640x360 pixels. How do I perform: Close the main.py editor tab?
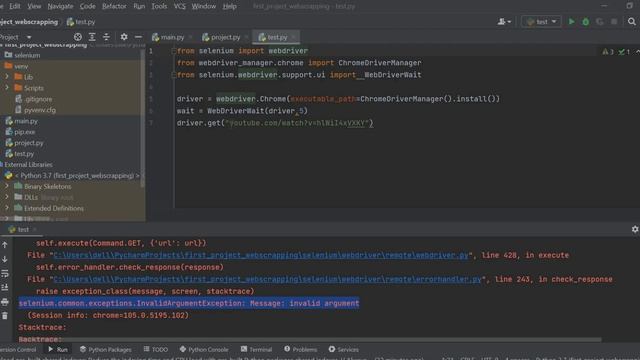[x=190, y=37]
